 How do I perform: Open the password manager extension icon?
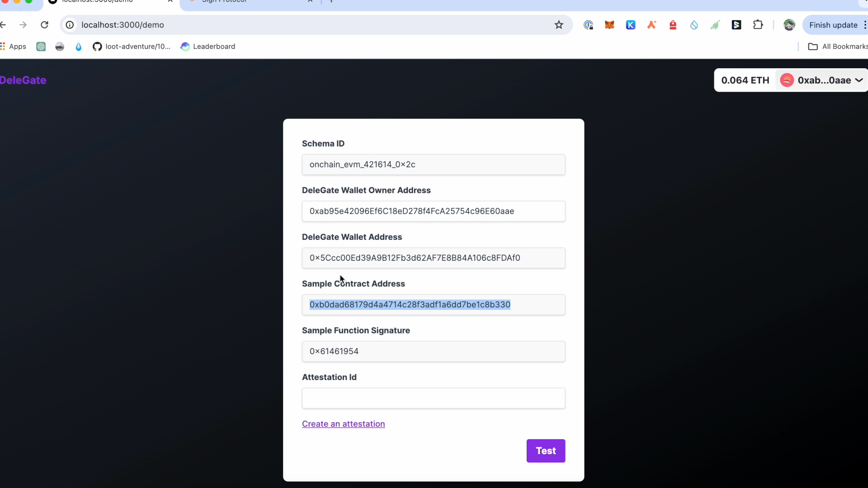coord(588,25)
